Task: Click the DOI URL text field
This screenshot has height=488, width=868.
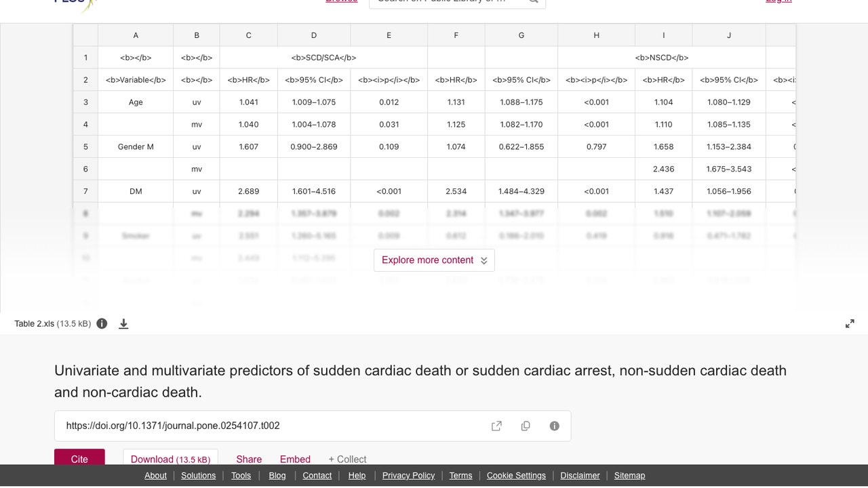Action: (x=271, y=426)
